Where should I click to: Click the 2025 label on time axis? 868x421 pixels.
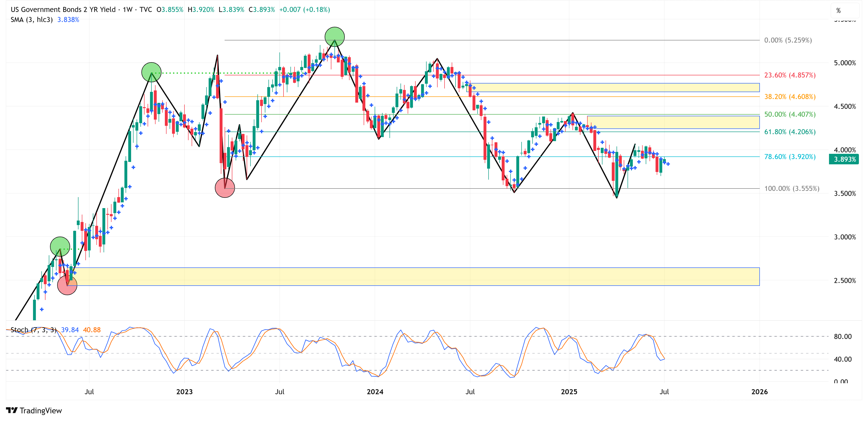(x=569, y=392)
